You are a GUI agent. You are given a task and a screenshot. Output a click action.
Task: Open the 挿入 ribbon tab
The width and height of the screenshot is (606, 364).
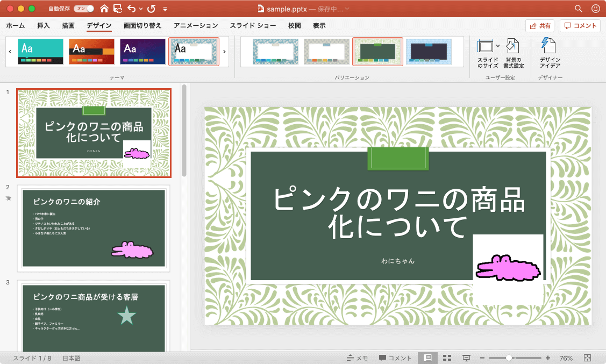pyautogui.click(x=44, y=26)
